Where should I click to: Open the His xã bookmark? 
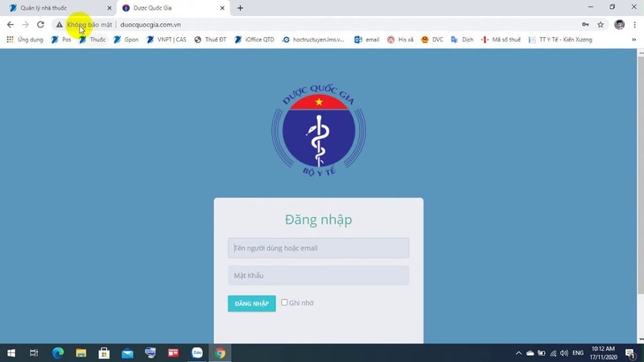(x=400, y=39)
